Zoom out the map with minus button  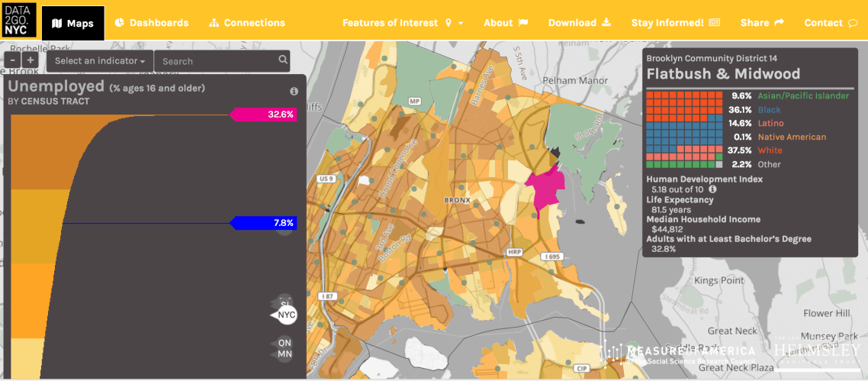pos(14,60)
